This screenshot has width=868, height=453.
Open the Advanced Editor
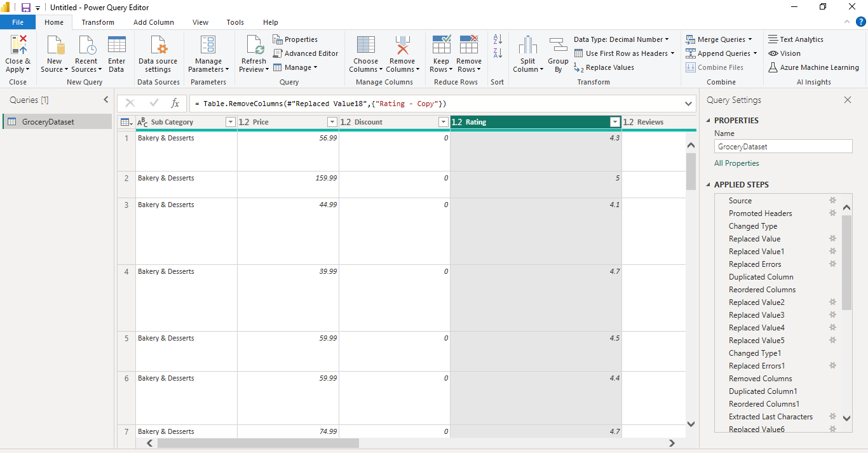click(x=306, y=53)
